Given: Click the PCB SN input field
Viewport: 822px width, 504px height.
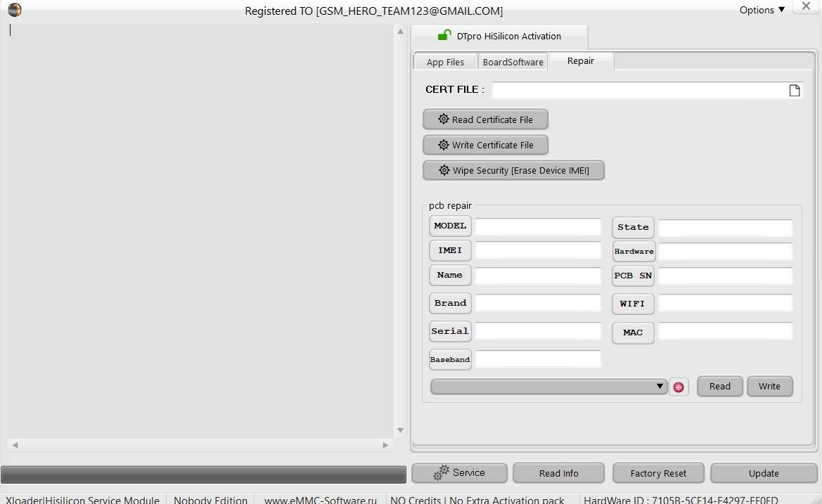Looking at the screenshot, I should click(x=725, y=276).
